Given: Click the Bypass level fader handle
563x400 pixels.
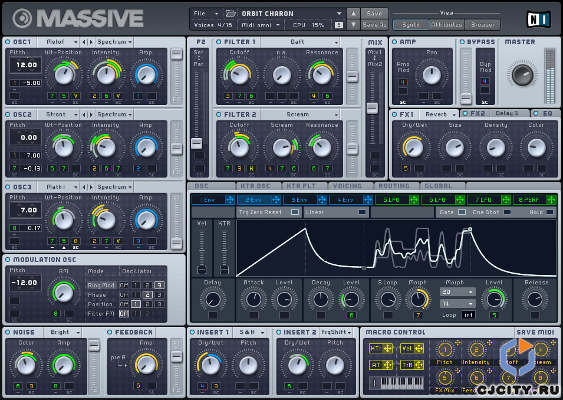Looking at the screenshot, I should pyautogui.click(x=466, y=98).
